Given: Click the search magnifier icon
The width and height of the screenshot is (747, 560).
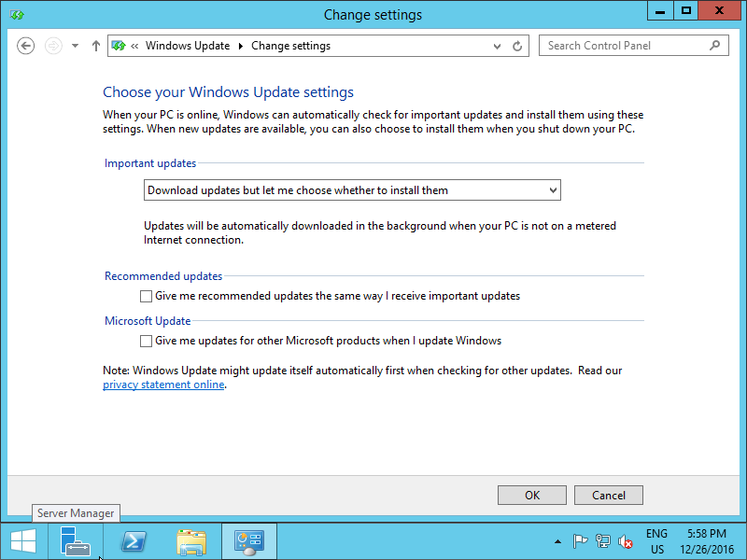Looking at the screenshot, I should tap(715, 45).
